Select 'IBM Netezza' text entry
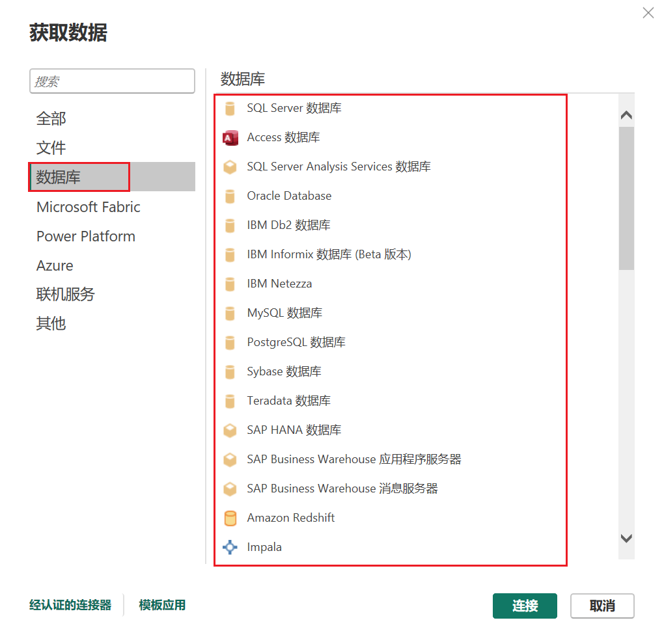Viewport: 664px width, 644px height. pos(279,284)
